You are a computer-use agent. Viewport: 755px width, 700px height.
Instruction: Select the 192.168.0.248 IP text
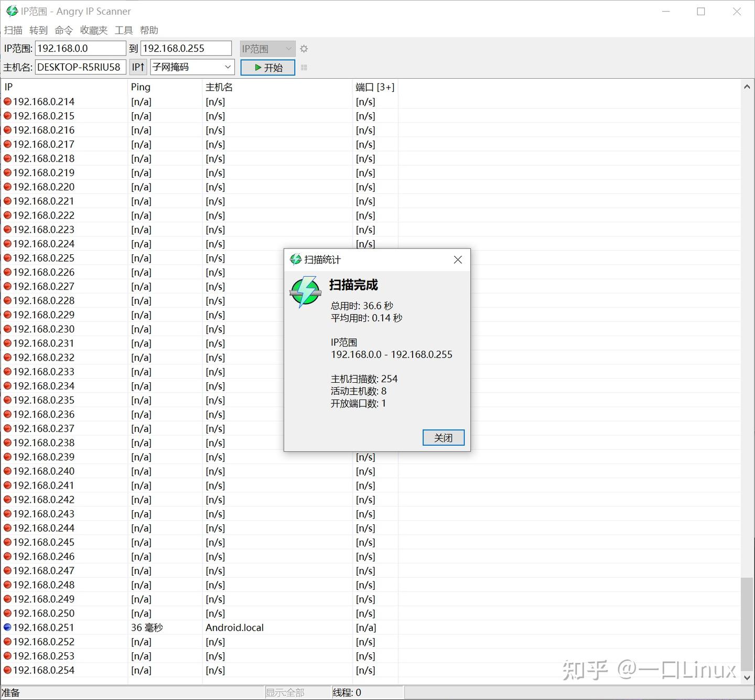click(44, 585)
